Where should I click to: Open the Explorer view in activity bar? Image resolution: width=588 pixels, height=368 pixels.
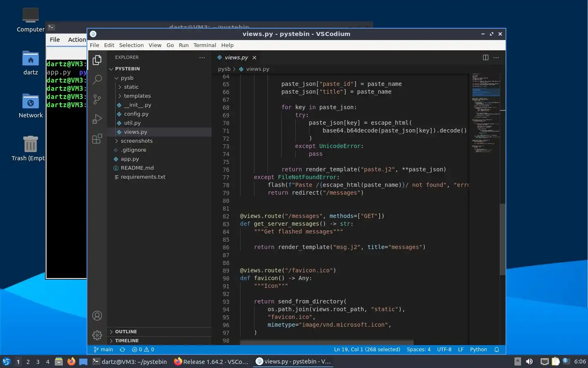click(x=97, y=60)
